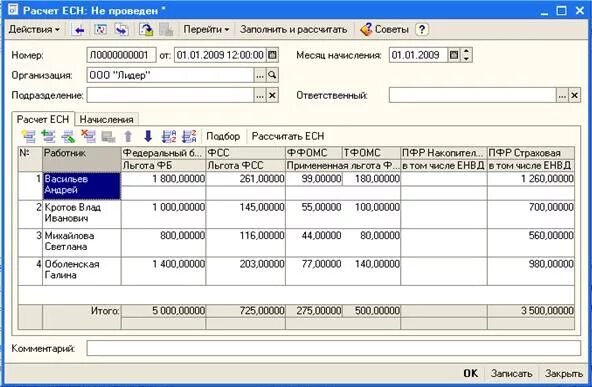Maximize the Расчет ЕСН window
The height and width of the screenshot is (387, 592).
561,11
